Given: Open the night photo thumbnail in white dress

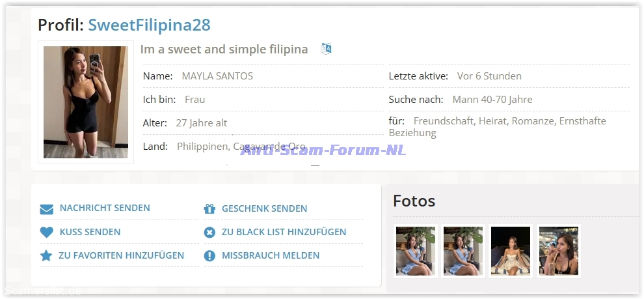Looking at the screenshot, I should [x=511, y=251].
